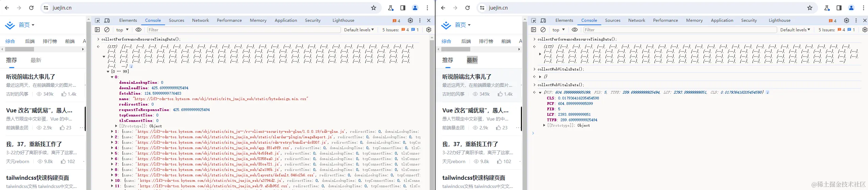This screenshot has height=190, width=868.
Task: Open the left DevTools three-dot customize menu
Action: tap(420, 20)
